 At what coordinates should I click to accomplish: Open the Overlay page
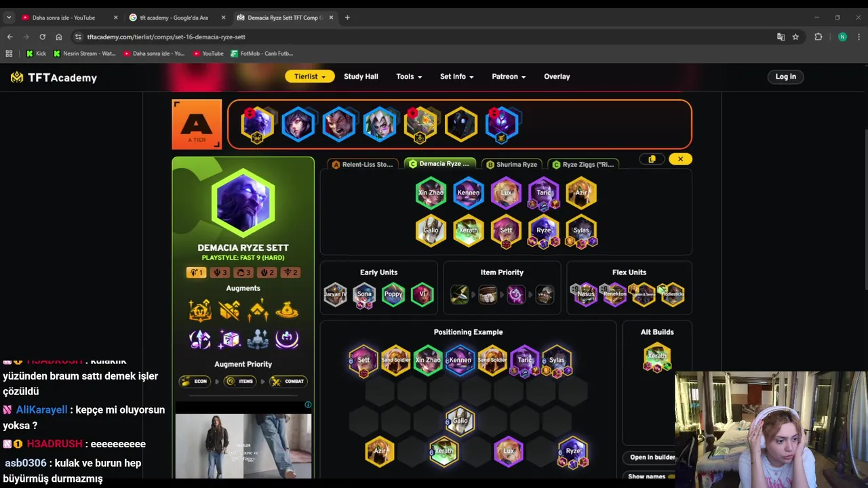[557, 77]
